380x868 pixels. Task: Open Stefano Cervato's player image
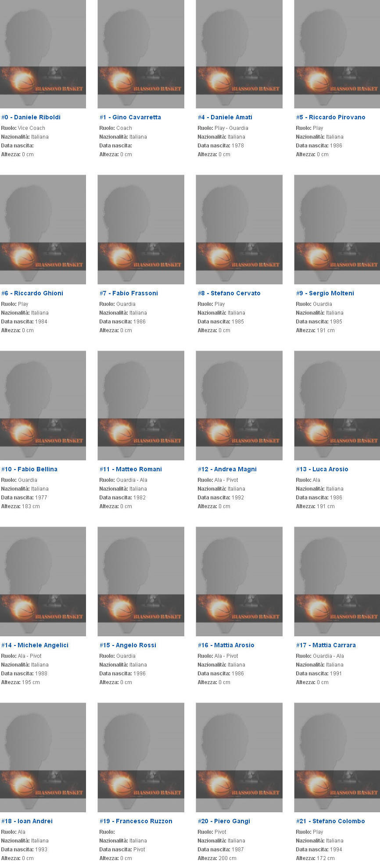tap(239, 230)
